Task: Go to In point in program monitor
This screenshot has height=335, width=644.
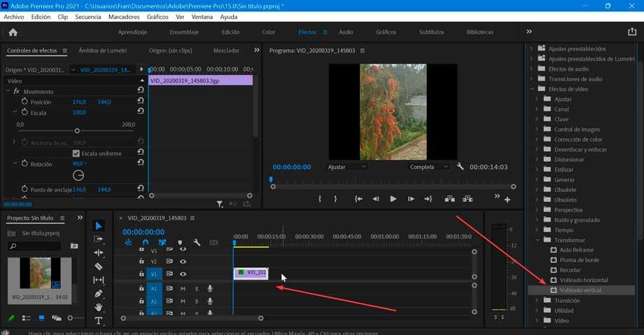Action: pyautogui.click(x=358, y=199)
